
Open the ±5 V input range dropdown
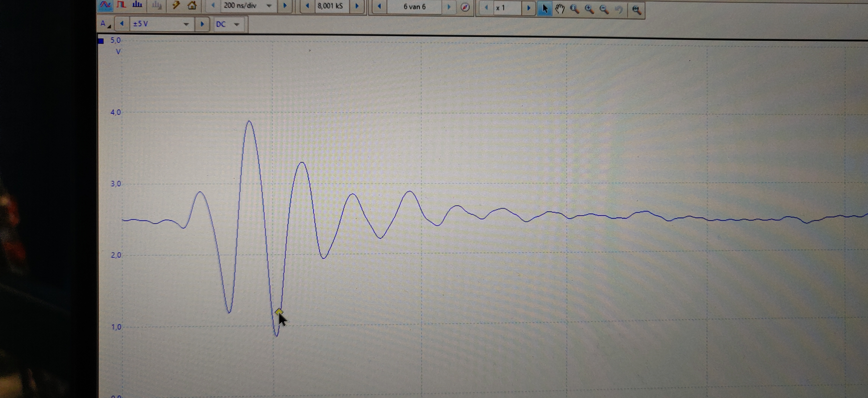tap(186, 24)
